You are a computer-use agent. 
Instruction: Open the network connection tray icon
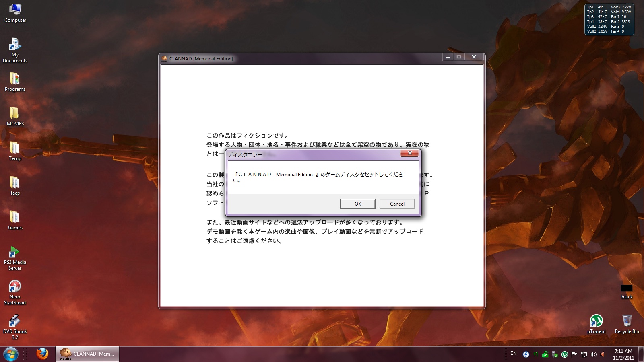click(x=584, y=354)
